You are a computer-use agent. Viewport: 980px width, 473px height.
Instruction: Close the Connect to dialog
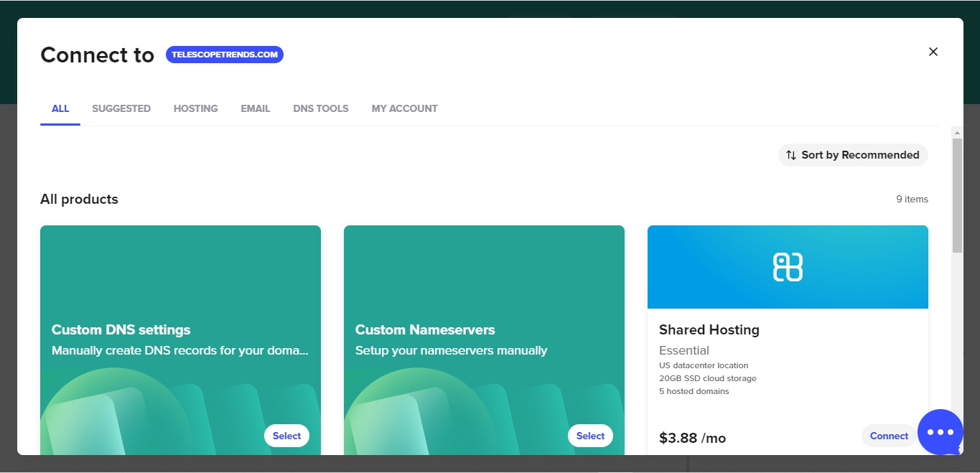click(933, 52)
